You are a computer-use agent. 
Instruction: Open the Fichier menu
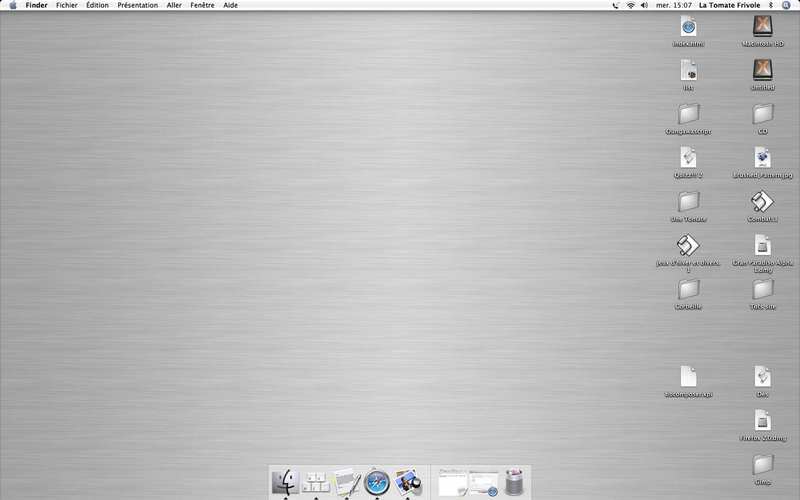click(x=67, y=5)
